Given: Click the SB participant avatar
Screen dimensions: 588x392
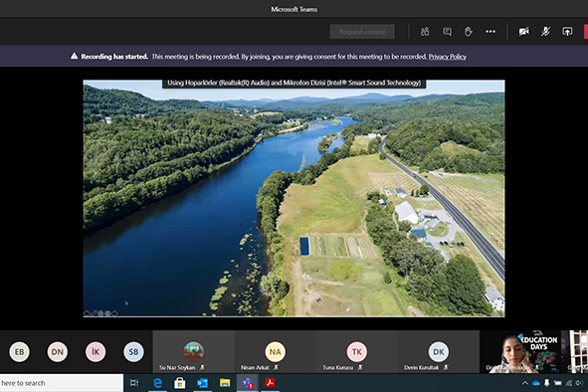Looking at the screenshot, I should 133,352.
